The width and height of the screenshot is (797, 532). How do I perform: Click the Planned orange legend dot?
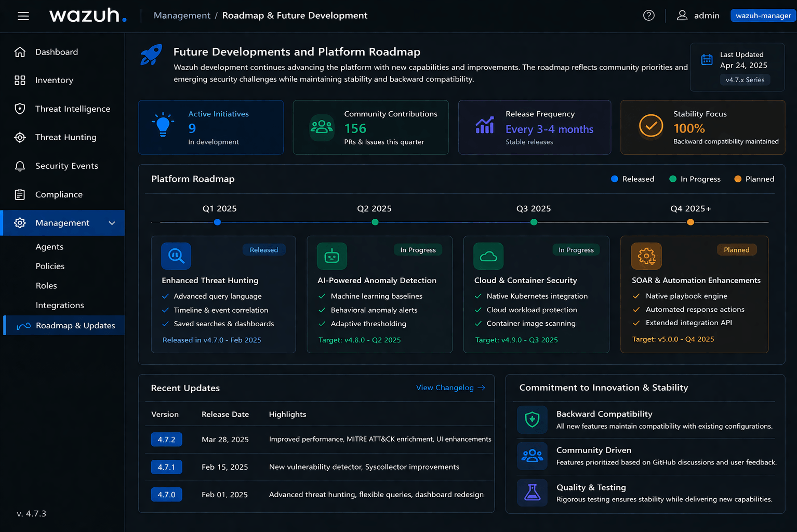(738, 179)
